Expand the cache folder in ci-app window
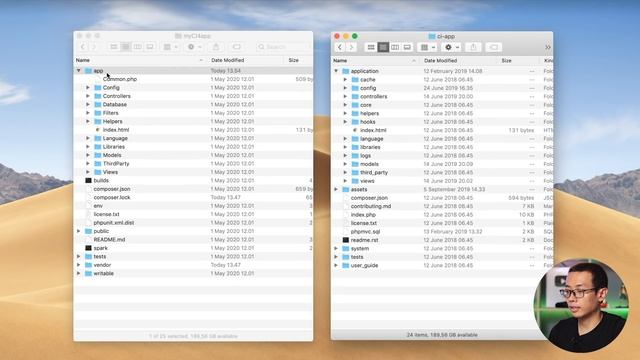Image resolution: width=640 pixels, height=360 pixels. [345, 80]
